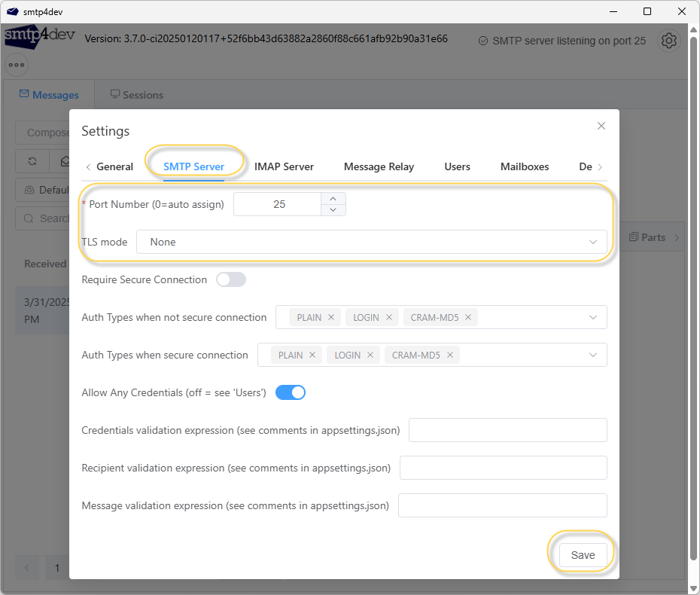700x595 pixels.
Task: Save the SMTP server settings
Action: coord(583,555)
